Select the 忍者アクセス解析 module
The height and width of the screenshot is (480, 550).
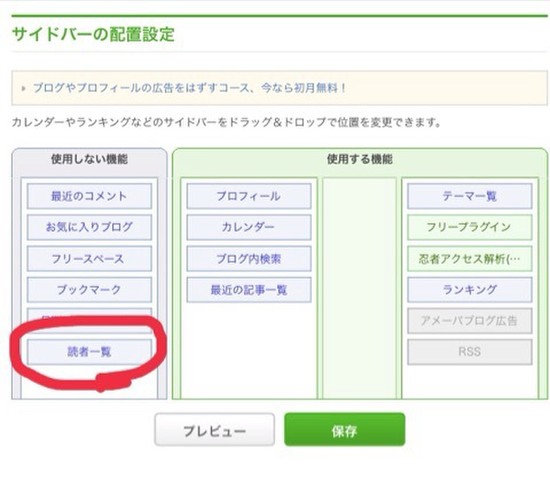(470, 259)
